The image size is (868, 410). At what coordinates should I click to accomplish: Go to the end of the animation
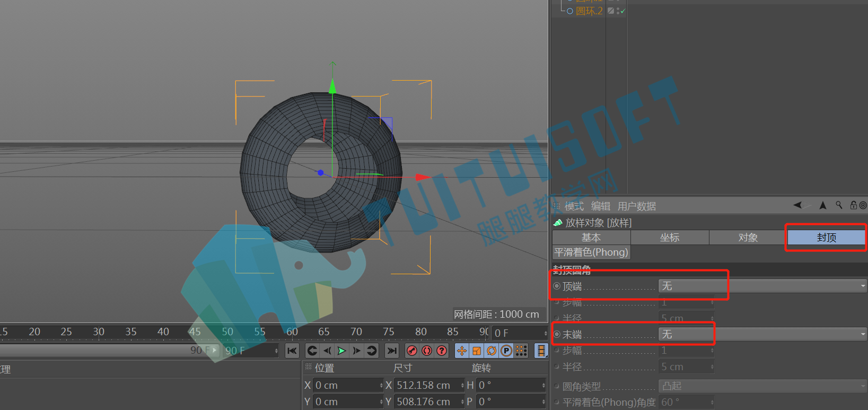[391, 351]
